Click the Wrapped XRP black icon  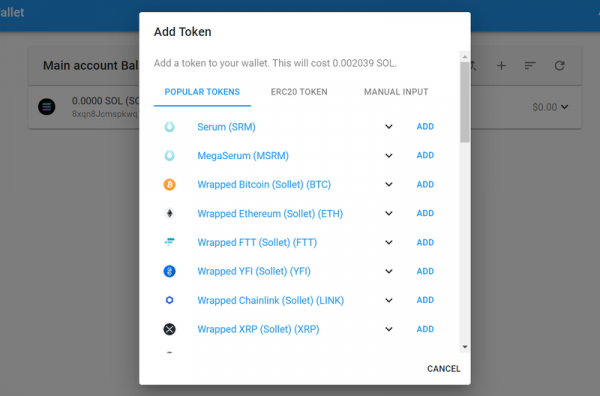coord(170,329)
